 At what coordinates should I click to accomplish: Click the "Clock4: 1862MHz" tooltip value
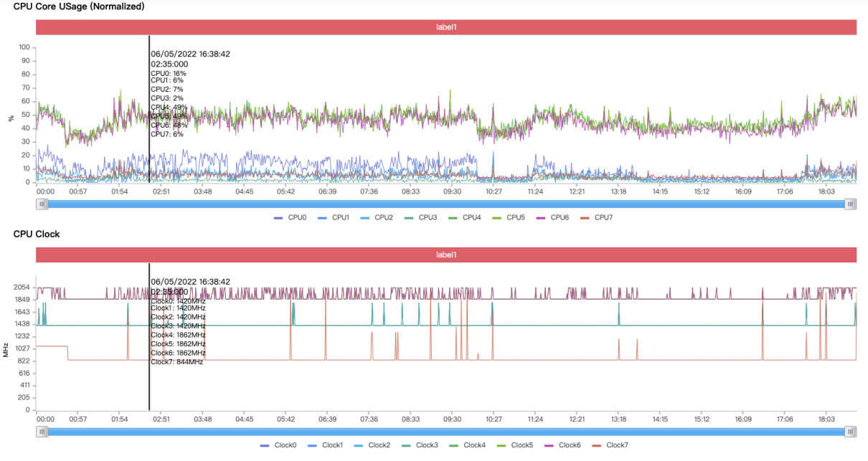178,335
